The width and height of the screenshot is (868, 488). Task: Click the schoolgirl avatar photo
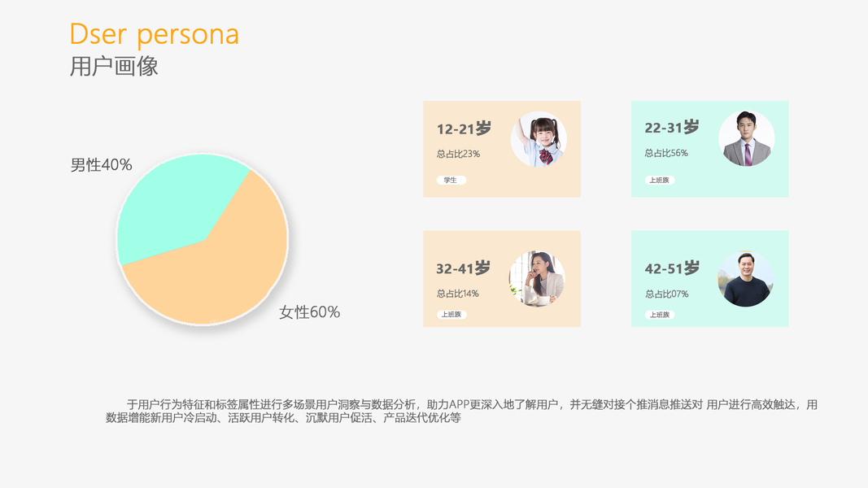pyautogui.click(x=539, y=139)
